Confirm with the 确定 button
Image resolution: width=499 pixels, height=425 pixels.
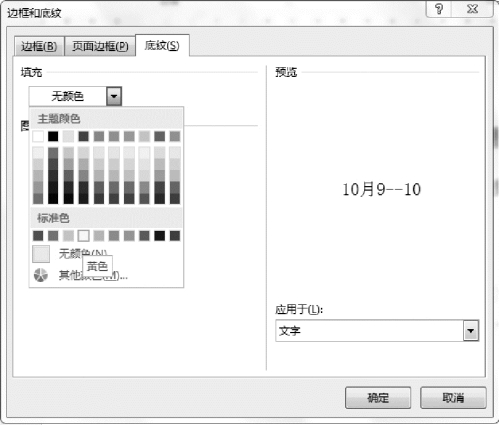click(378, 398)
